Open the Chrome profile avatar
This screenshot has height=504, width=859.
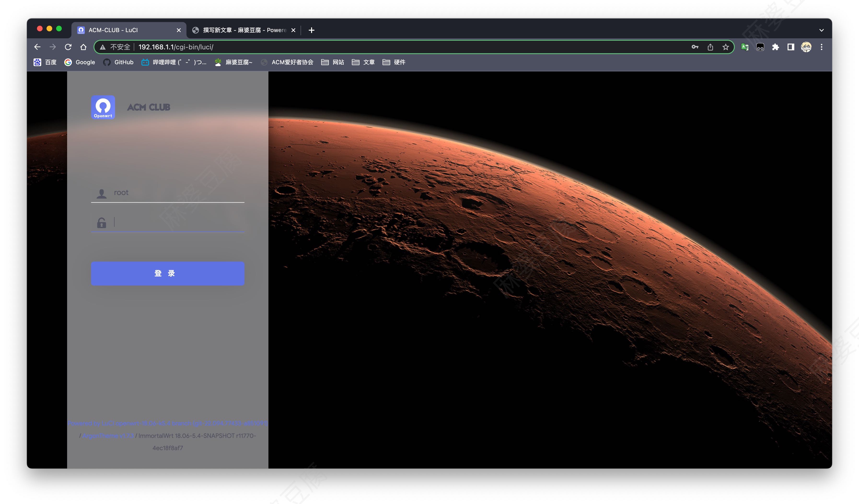[806, 47]
